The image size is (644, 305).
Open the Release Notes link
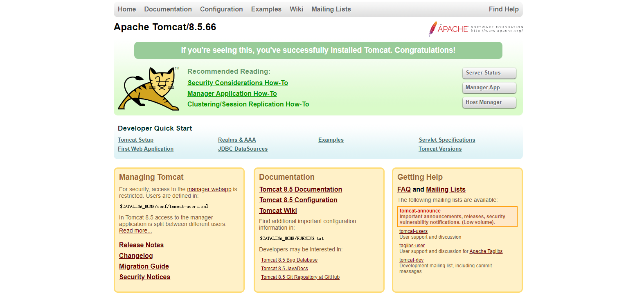(x=141, y=245)
